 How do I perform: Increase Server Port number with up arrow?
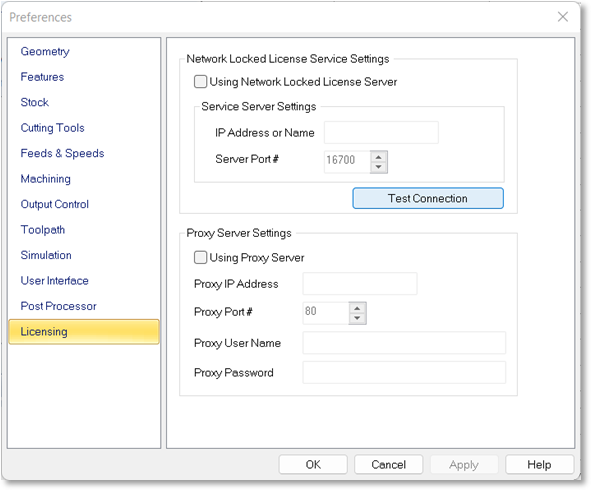click(x=378, y=156)
